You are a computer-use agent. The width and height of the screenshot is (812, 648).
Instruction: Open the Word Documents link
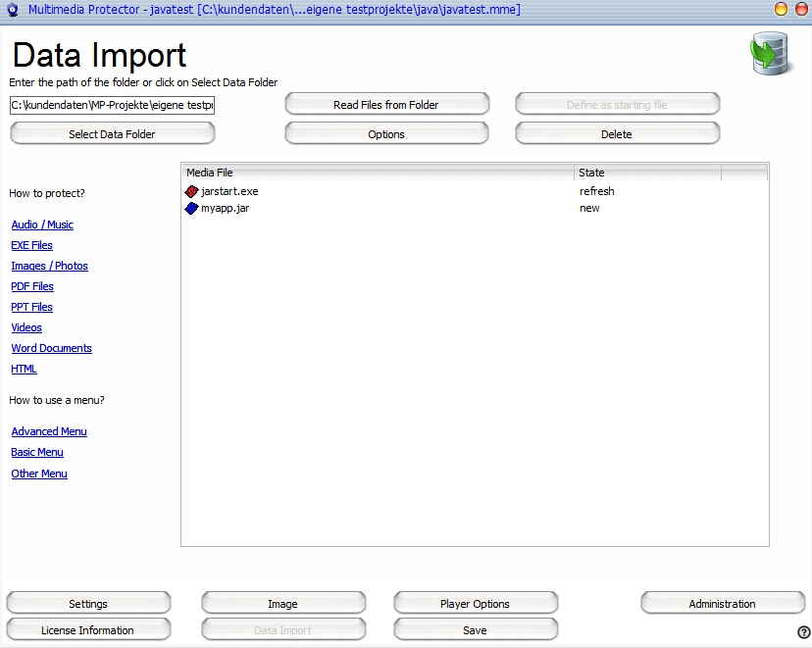(x=51, y=349)
